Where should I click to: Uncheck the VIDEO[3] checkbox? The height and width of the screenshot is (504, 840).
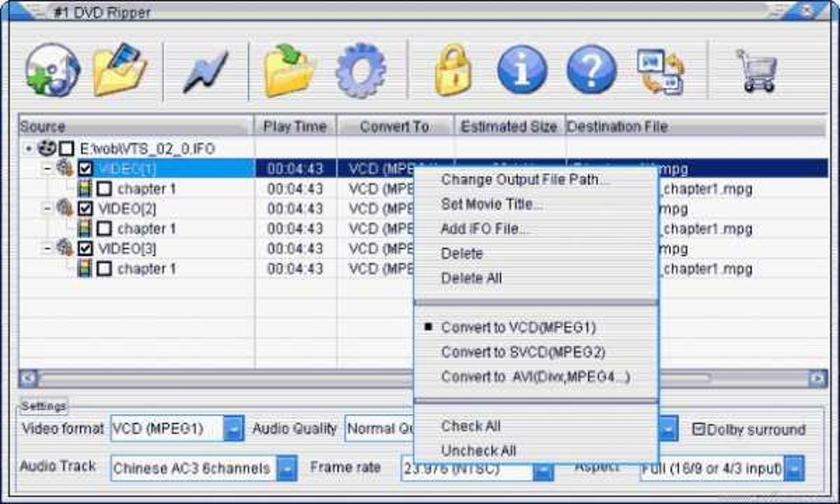85,249
